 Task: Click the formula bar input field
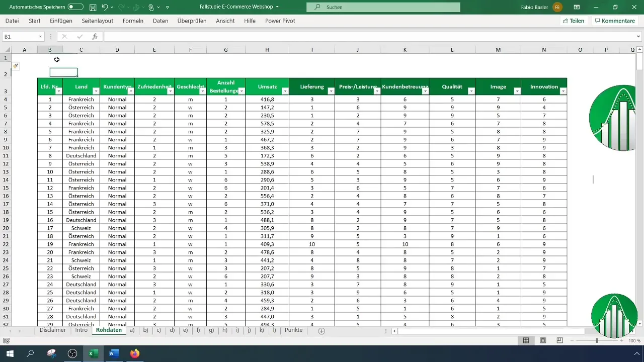pos(370,37)
